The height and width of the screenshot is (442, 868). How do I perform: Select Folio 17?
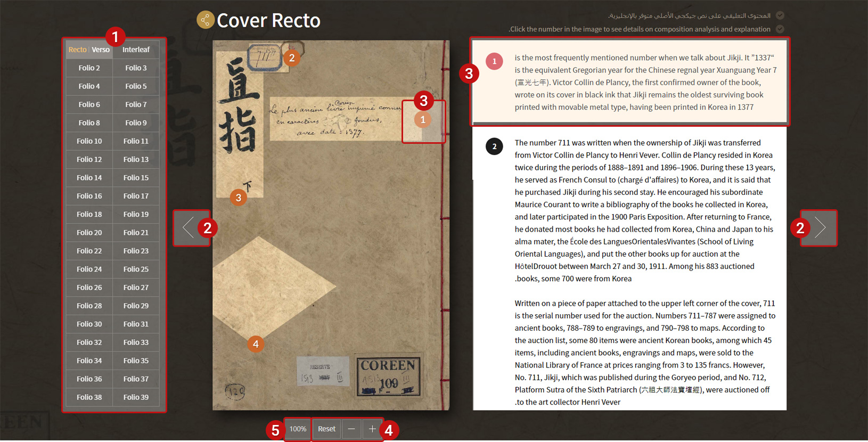pos(136,196)
